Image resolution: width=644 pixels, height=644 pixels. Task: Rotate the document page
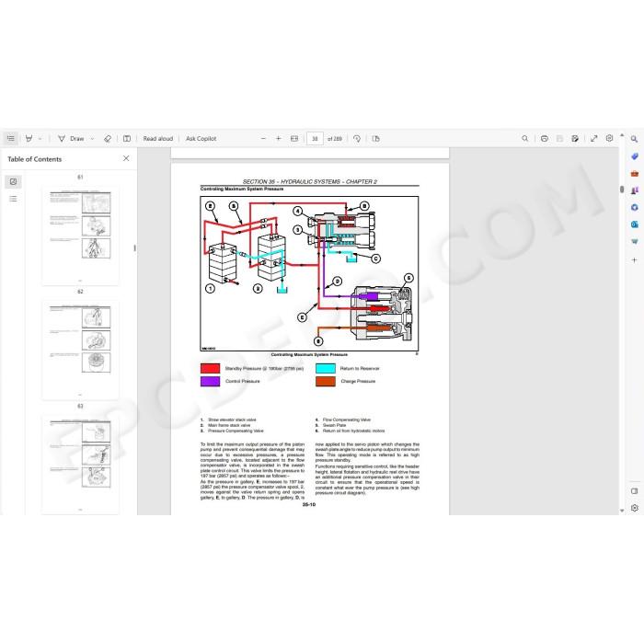357,138
